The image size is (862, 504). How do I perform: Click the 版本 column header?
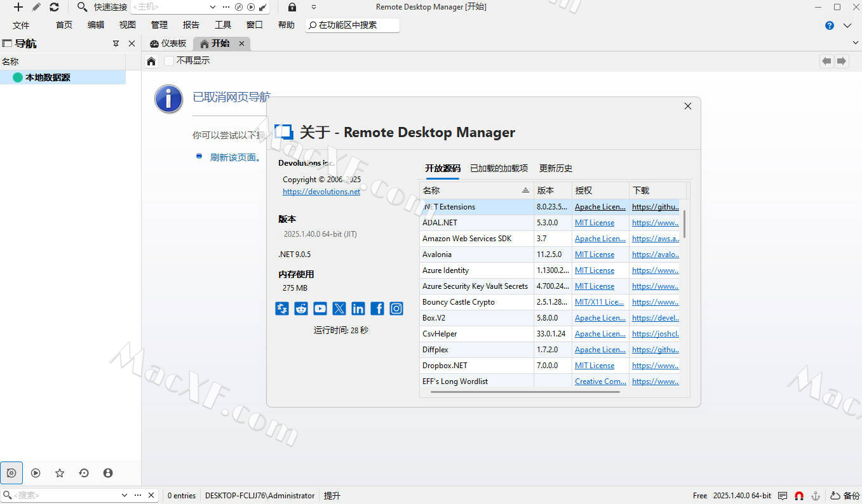click(x=553, y=190)
